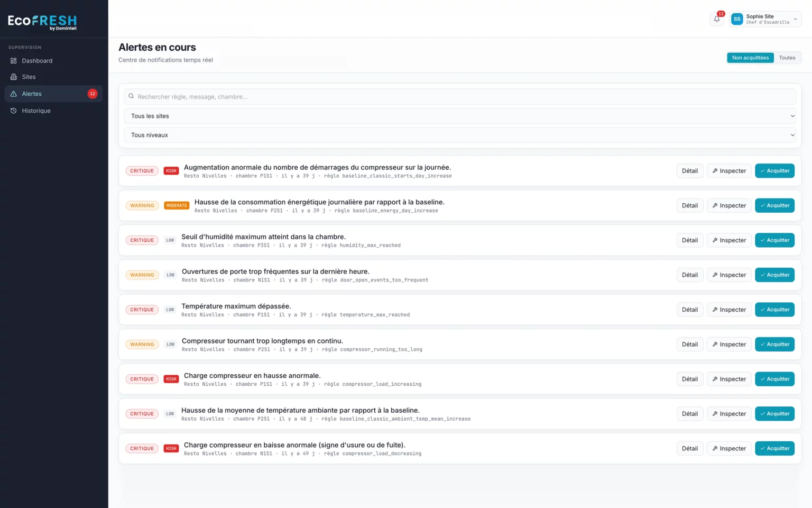Switch to Toutes filter
The height and width of the screenshot is (508, 812).
[787, 58]
